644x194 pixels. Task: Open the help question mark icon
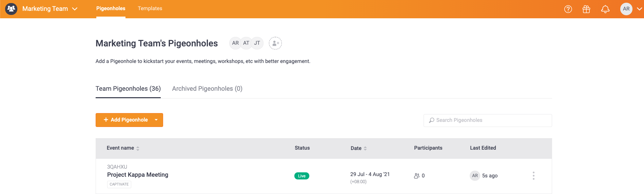[x=568, y=9]
